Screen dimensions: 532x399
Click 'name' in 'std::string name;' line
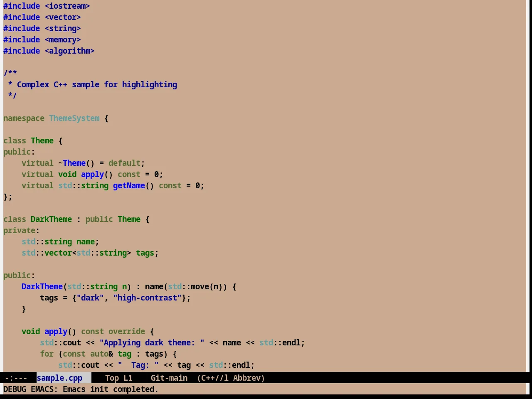tap(86, 241)
